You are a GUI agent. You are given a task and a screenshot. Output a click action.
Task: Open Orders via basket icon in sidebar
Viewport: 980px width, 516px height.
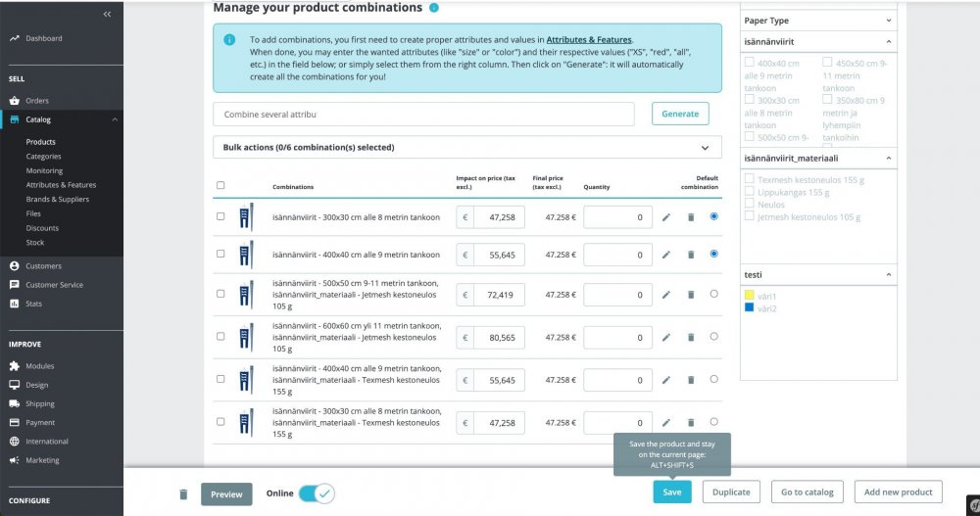click(x=15, y=101)
